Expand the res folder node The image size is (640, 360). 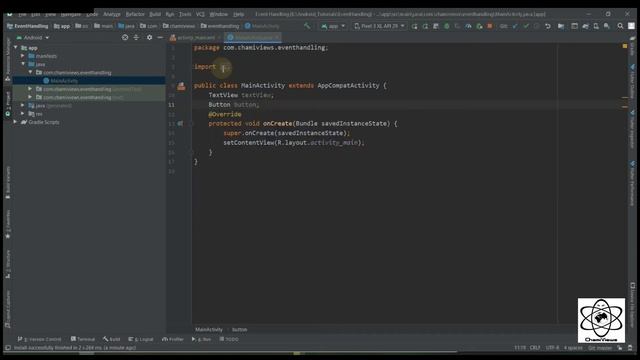(23, 113)
